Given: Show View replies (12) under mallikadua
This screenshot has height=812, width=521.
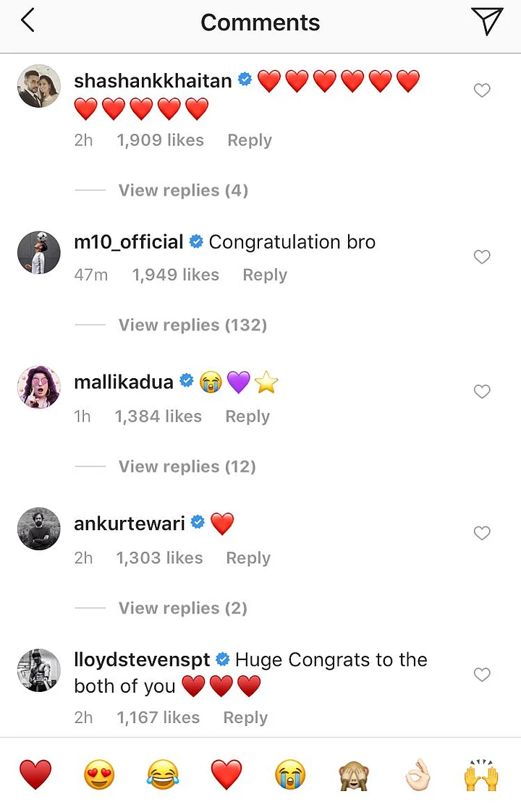Looking at the screenshot, I should 187,466.
